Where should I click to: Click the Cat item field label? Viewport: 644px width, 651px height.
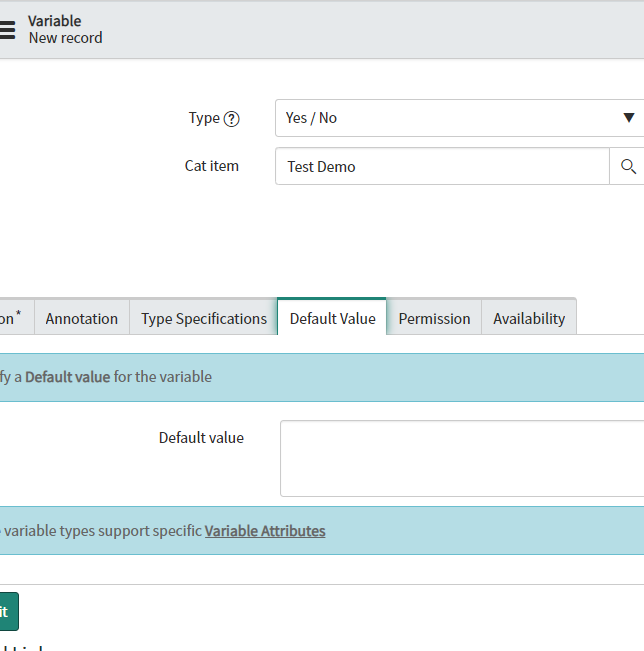212,166
